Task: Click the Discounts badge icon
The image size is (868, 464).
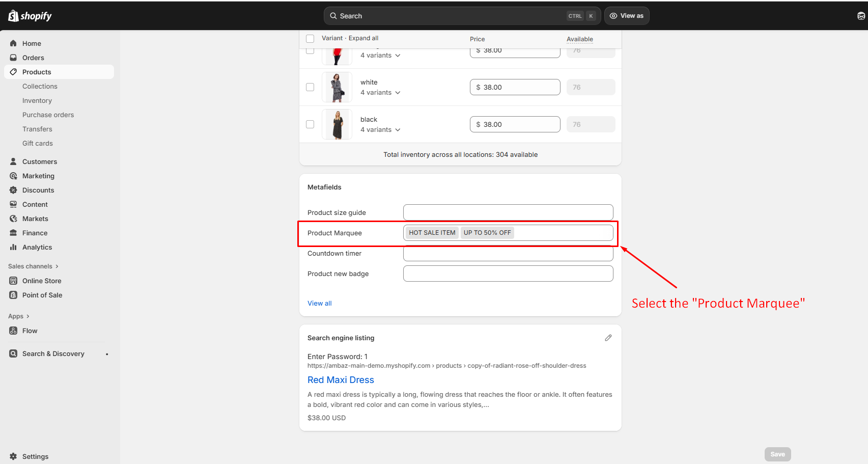Action: tap(13, 190)
